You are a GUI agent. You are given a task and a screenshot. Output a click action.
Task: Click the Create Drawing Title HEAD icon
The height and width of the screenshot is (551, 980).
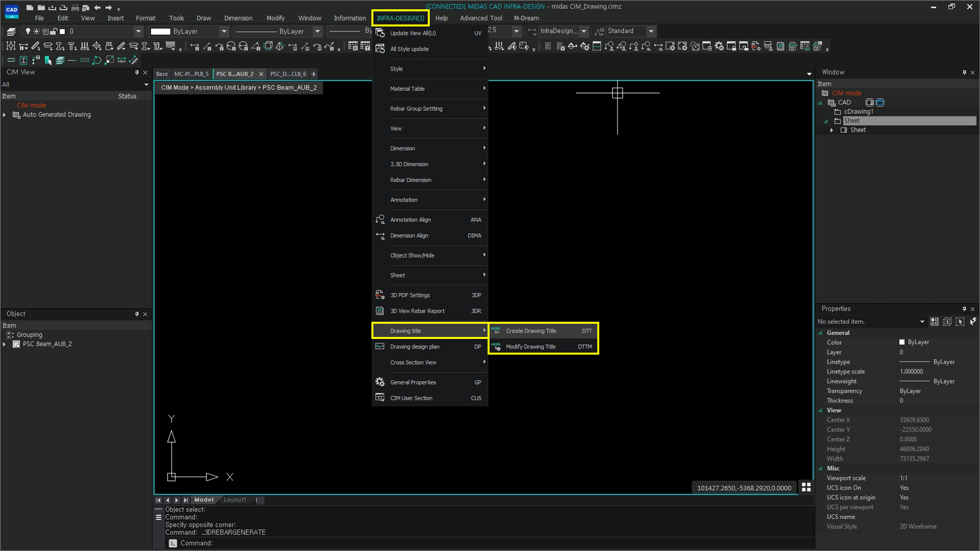click(x=496, y=331)
